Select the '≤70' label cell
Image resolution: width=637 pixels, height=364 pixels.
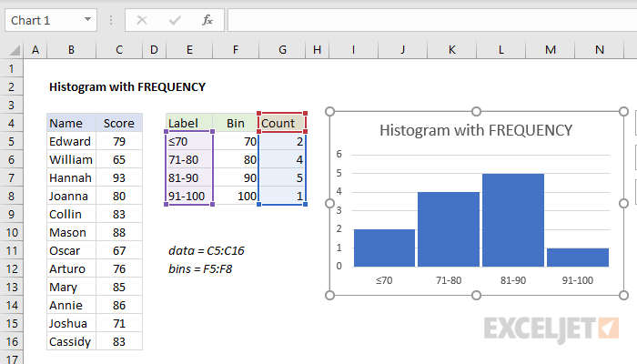click(189, 141)
